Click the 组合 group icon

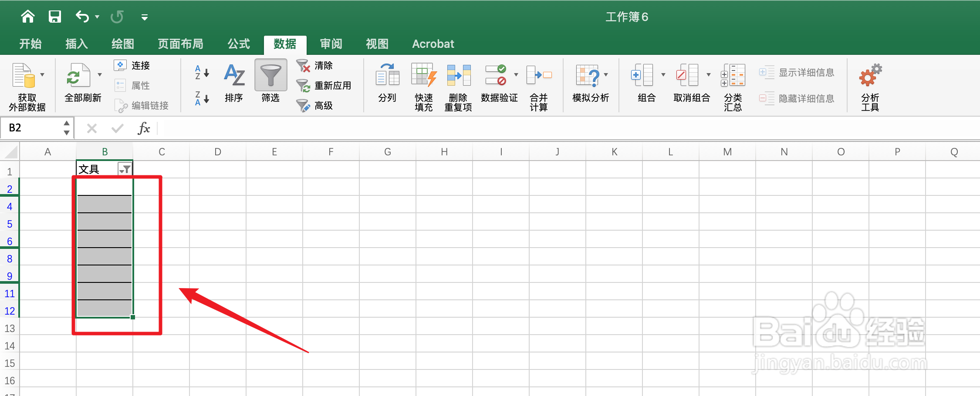642,75
